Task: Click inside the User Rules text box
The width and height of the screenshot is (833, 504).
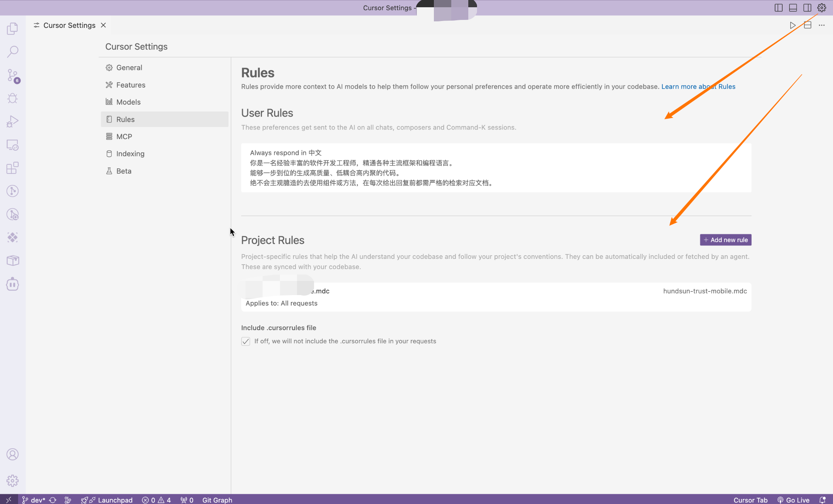Action: [496, 168]
